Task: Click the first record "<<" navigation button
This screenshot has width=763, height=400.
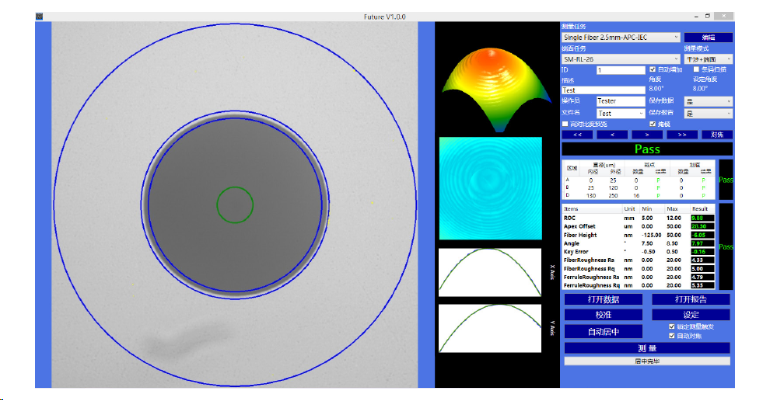Action: [x=577, y=134]
